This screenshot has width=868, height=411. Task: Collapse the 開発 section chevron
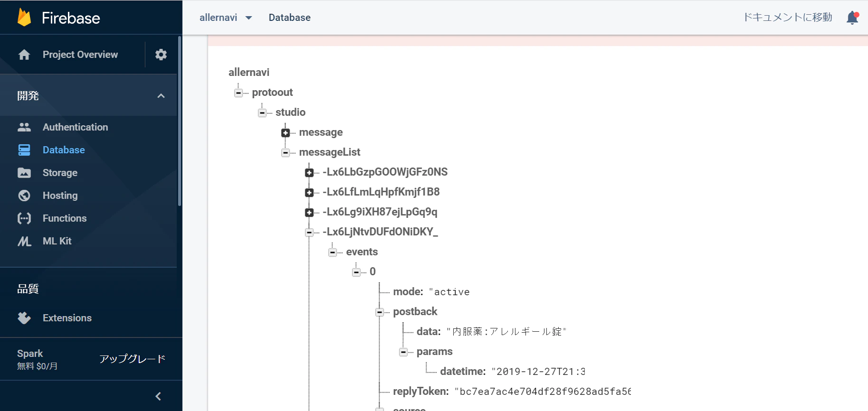point(161,96)
